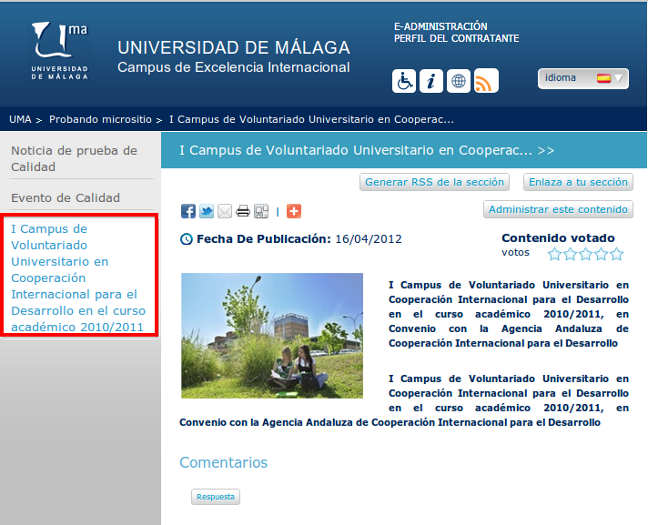Click the publication date 16/04/2012
Image resolution: width=648 pixels, height=525 pixels.
368,239
